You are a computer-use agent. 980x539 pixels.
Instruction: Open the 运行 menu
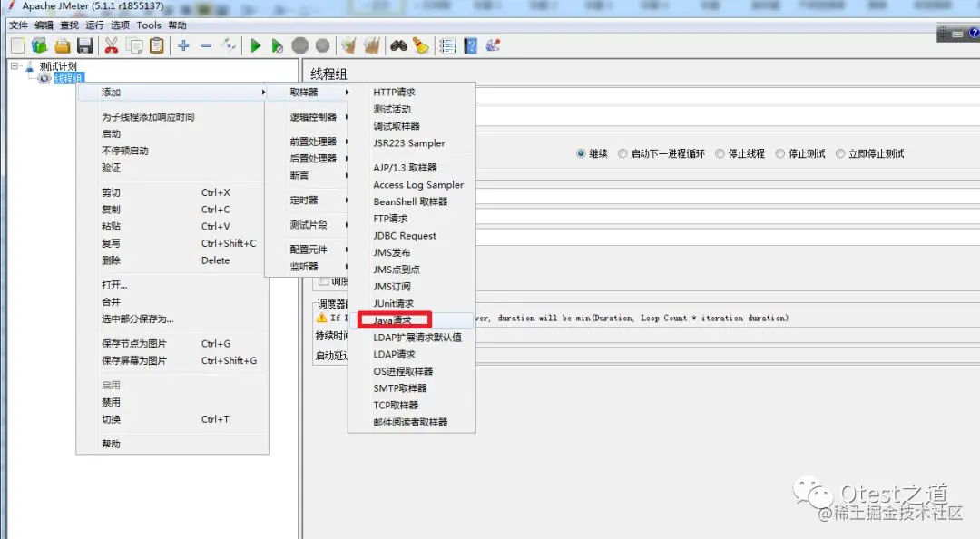(94, 25)
